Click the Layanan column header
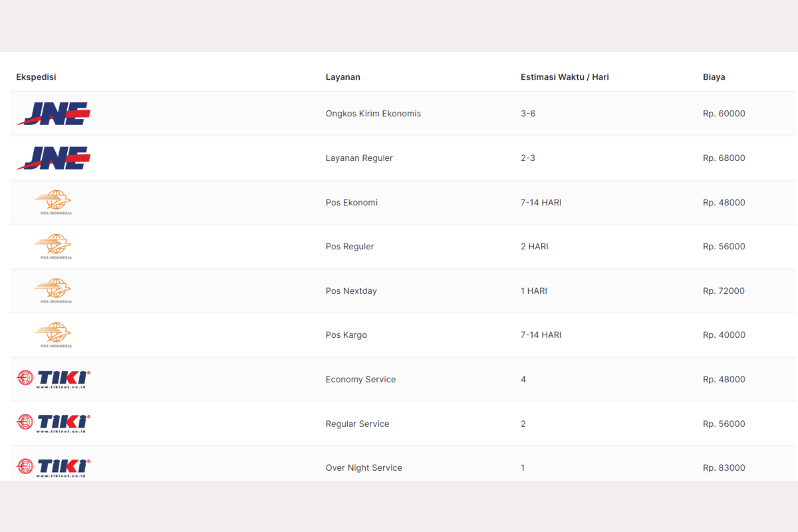The height and width of the screenshot is (532, 798). tap(342, 77)
